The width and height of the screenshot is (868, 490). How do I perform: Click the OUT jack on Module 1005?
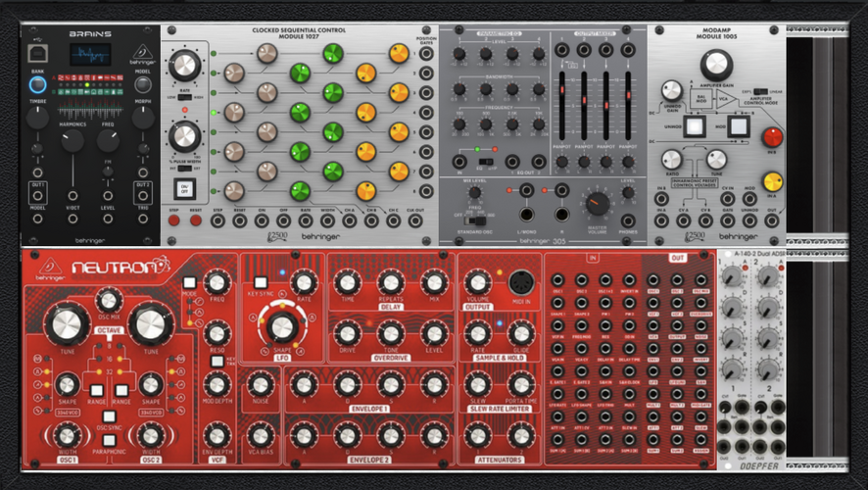[772, 220]
